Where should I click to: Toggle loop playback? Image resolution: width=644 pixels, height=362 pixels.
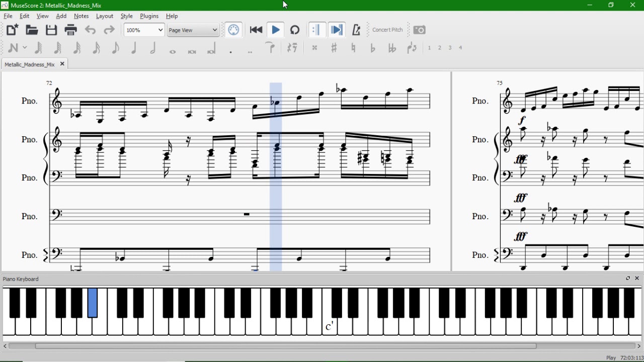click(295, 30)
